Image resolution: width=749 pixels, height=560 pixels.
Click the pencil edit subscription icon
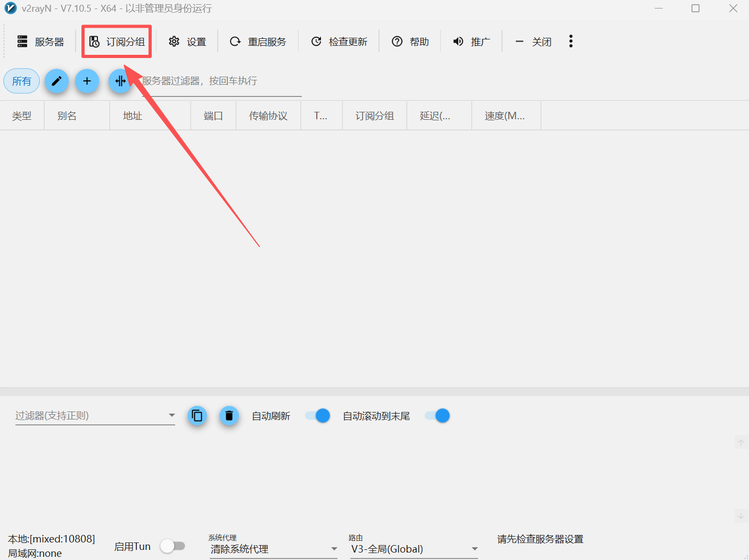click(56, 81)
